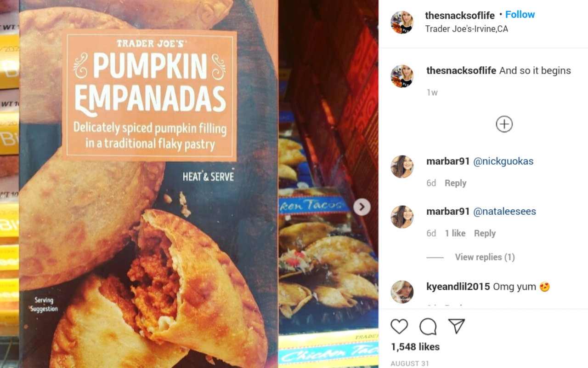Show who liked the comment via 1 like
Viewport: 588px width, 368px height.
coord(455,233)
